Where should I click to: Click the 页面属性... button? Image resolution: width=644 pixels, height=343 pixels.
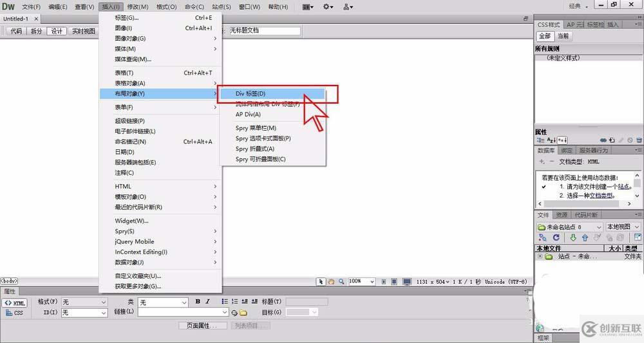pyautogui.click(x=203, y=326)
